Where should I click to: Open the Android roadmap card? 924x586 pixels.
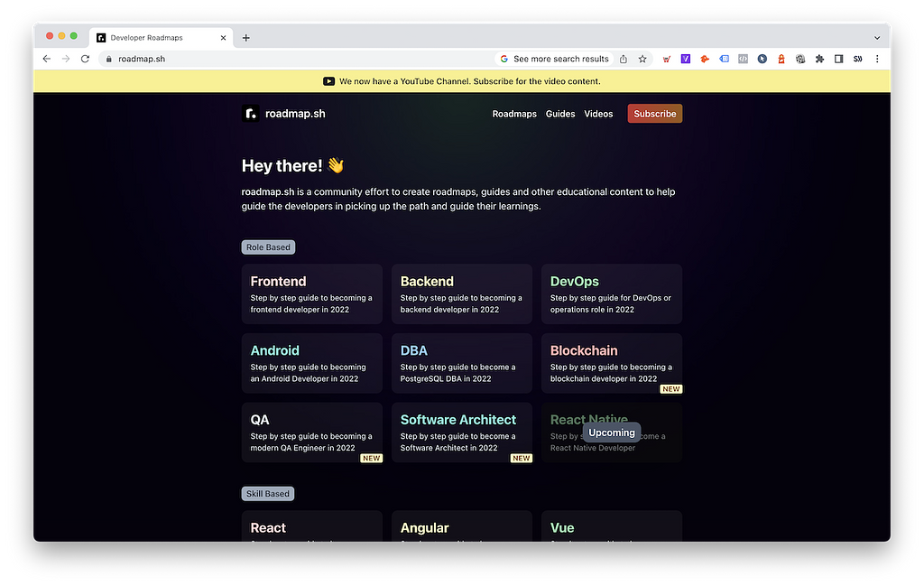coord(311,363)
